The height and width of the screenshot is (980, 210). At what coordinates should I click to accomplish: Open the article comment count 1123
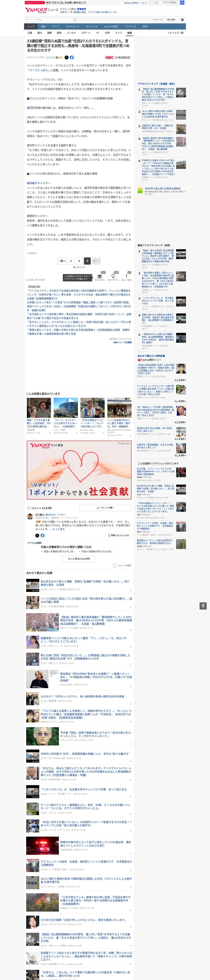coord(50,57)
